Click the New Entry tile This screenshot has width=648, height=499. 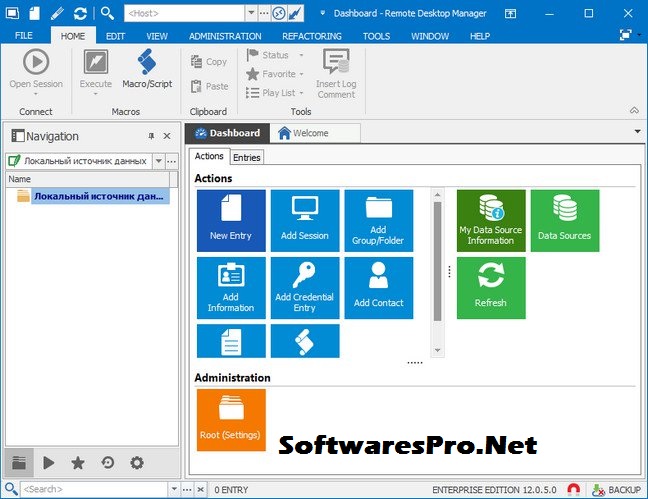[x=231, y=220]
